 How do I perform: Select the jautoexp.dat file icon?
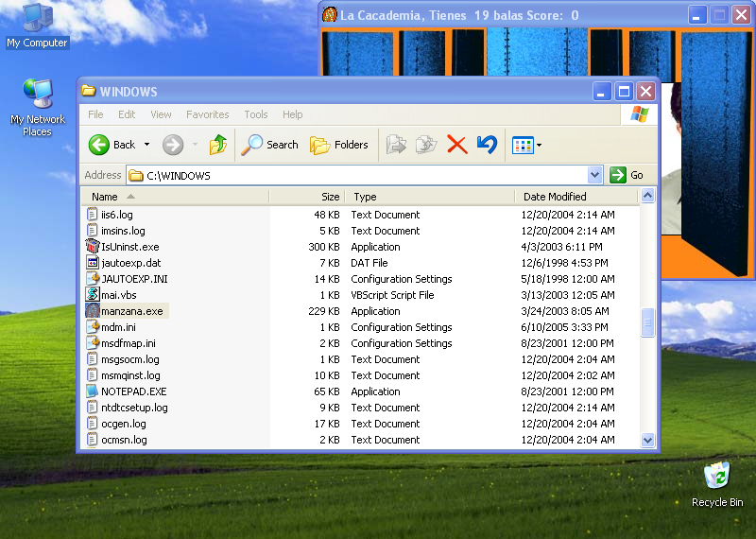tap(92, 263)
